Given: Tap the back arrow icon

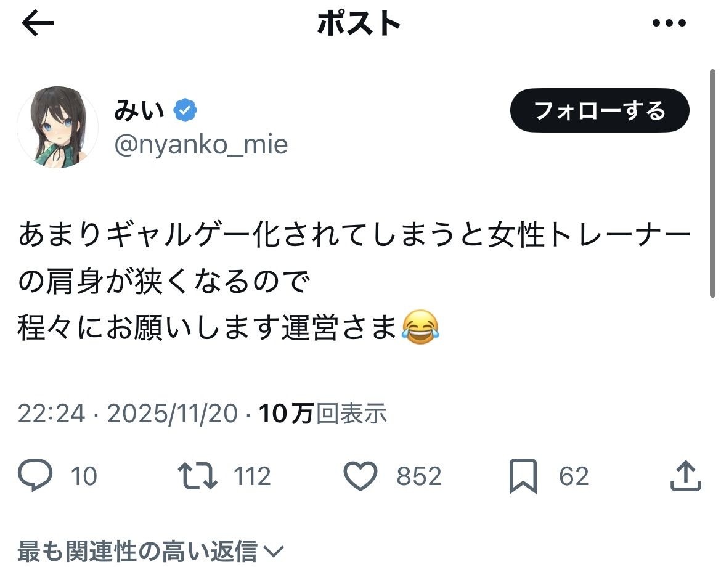Looking at the screenshot, I should coord(38,24).
